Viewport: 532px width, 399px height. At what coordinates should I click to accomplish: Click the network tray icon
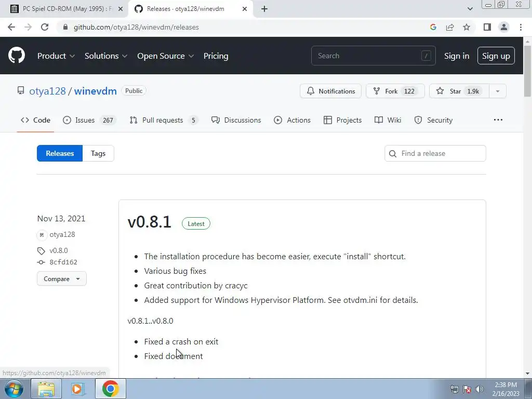(455, 389)
